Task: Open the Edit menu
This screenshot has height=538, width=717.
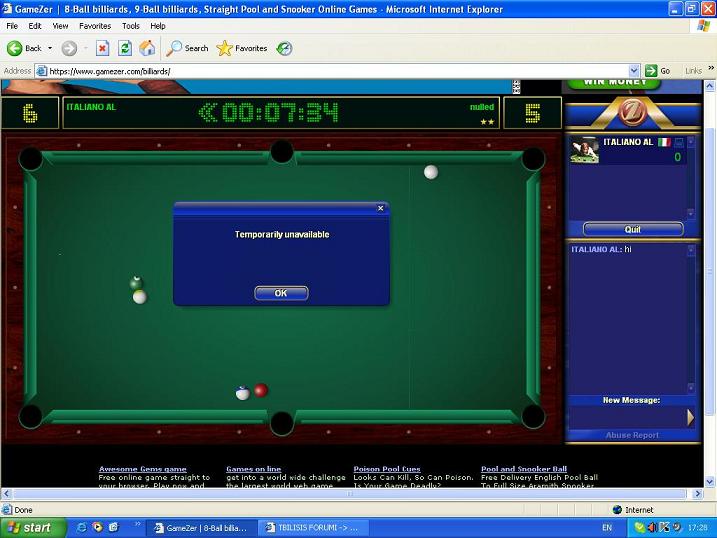Action: click(35, 26)
